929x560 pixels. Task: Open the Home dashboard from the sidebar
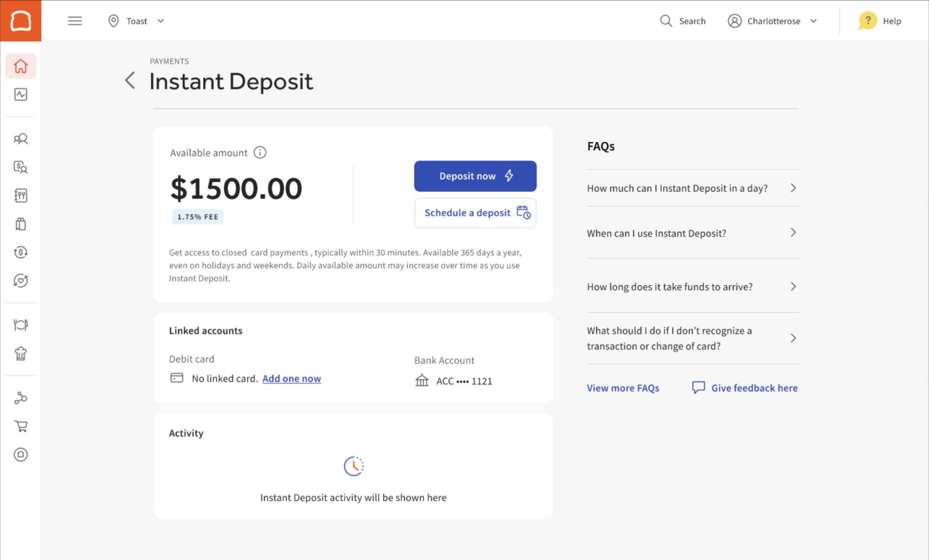[x=21, y=66]
